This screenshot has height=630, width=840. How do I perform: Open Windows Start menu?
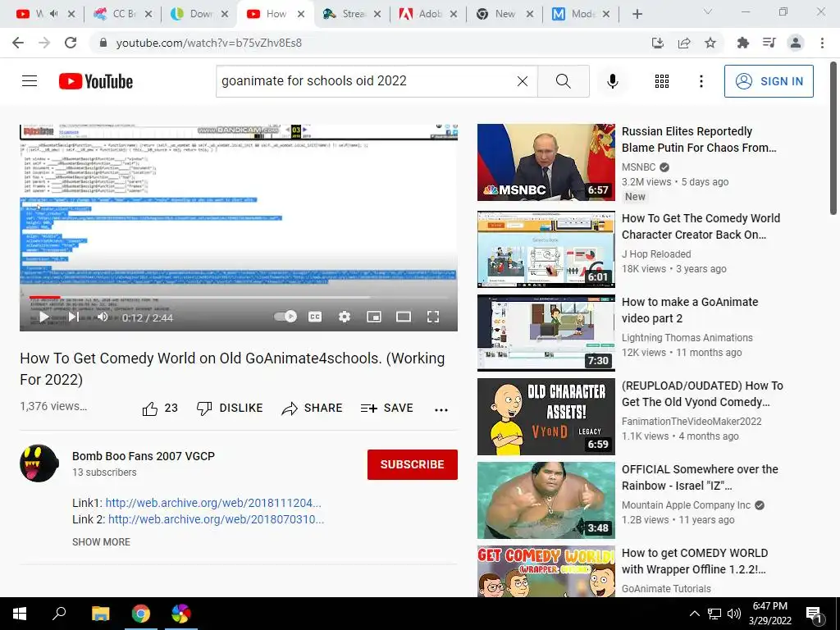coord(20,614)
